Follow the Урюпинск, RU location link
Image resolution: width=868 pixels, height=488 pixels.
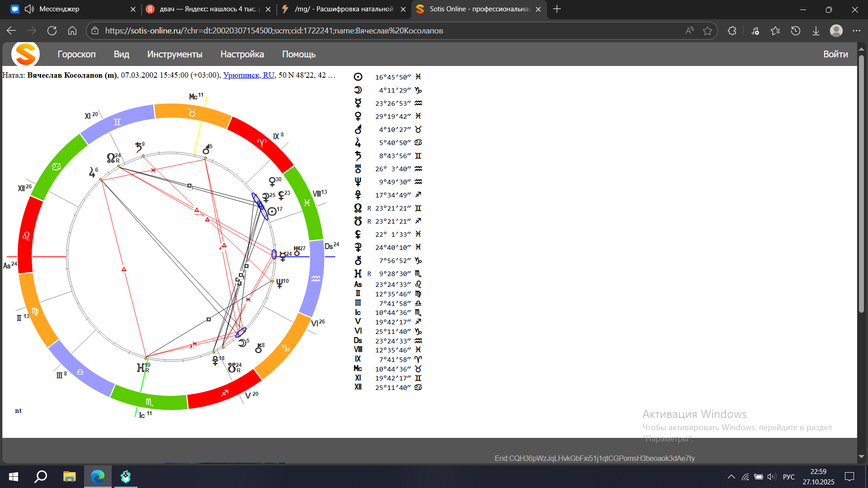pyautogui.click(x=249, y=75)
